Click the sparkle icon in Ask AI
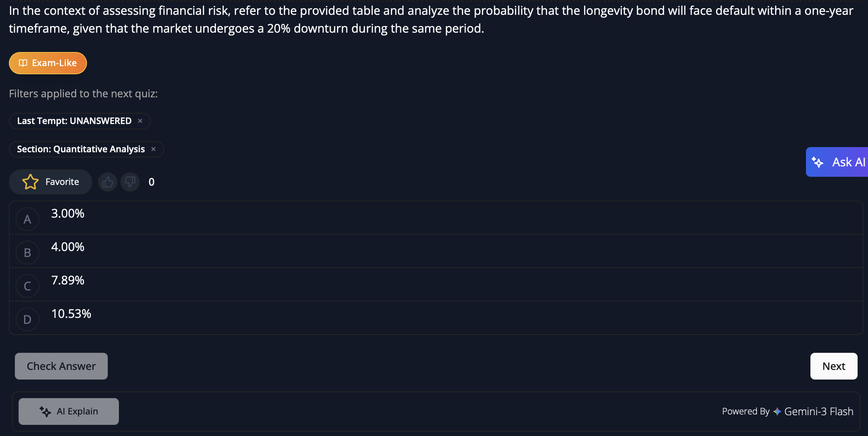The image size is (868, 436). (817, 162)
